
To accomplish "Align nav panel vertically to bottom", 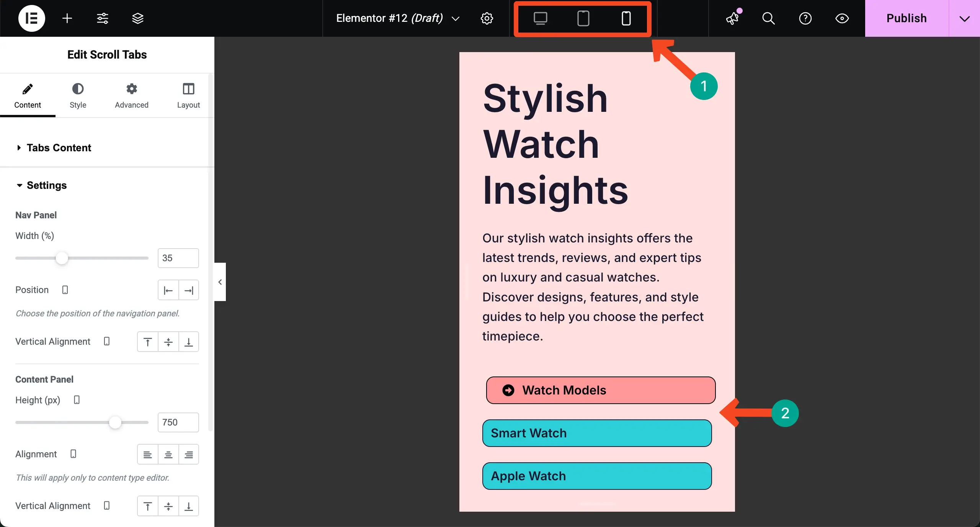I will [189, 342].
